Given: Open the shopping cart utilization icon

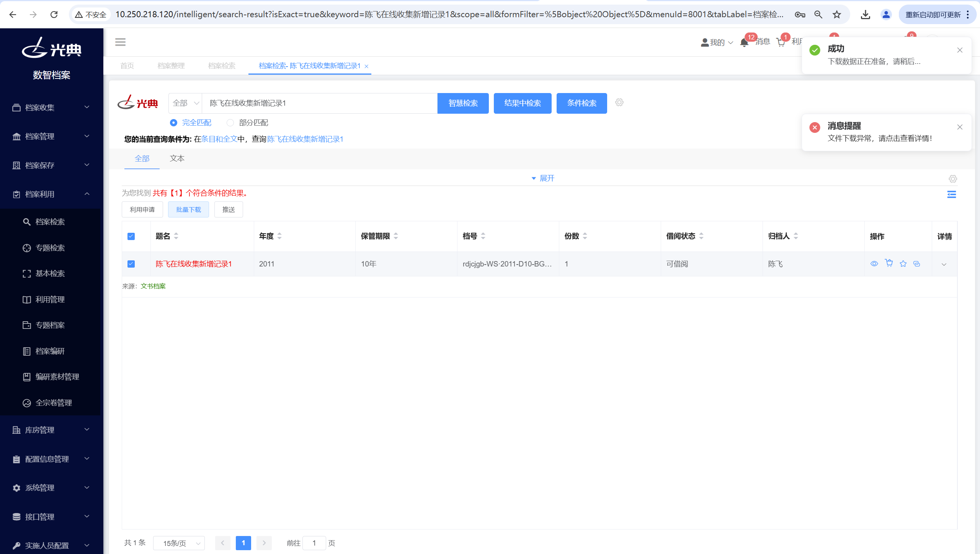Looking at the screenshot, I should point(781,42).
